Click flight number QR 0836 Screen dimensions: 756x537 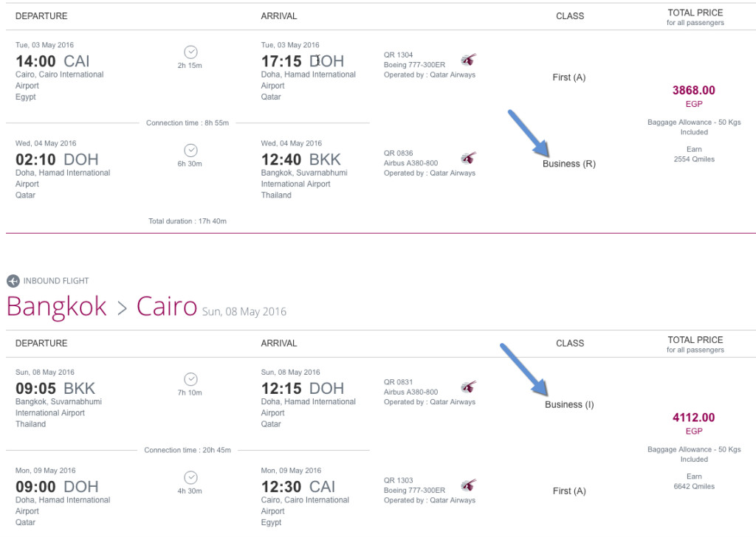click(398, 153)
